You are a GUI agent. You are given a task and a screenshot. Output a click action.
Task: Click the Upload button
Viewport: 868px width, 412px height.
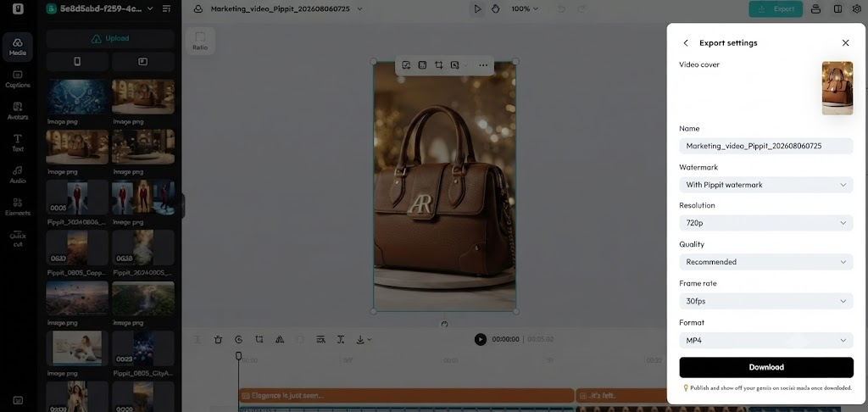pos(110,38)
